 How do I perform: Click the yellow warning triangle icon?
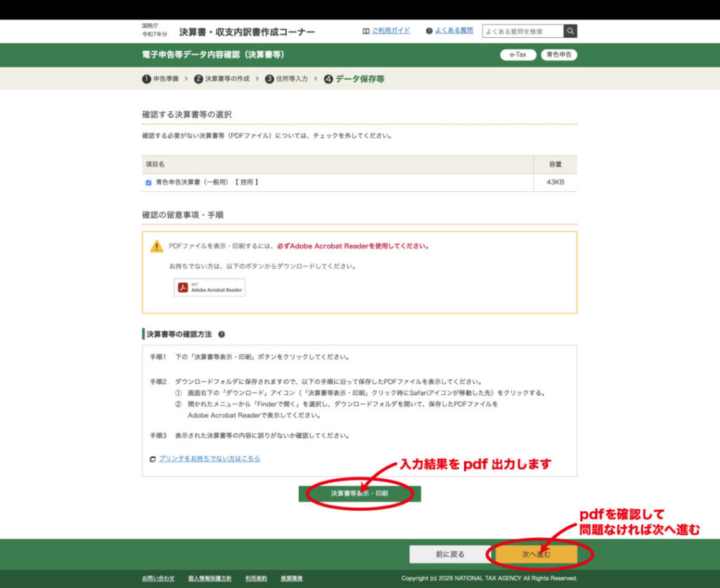point(157,247)
